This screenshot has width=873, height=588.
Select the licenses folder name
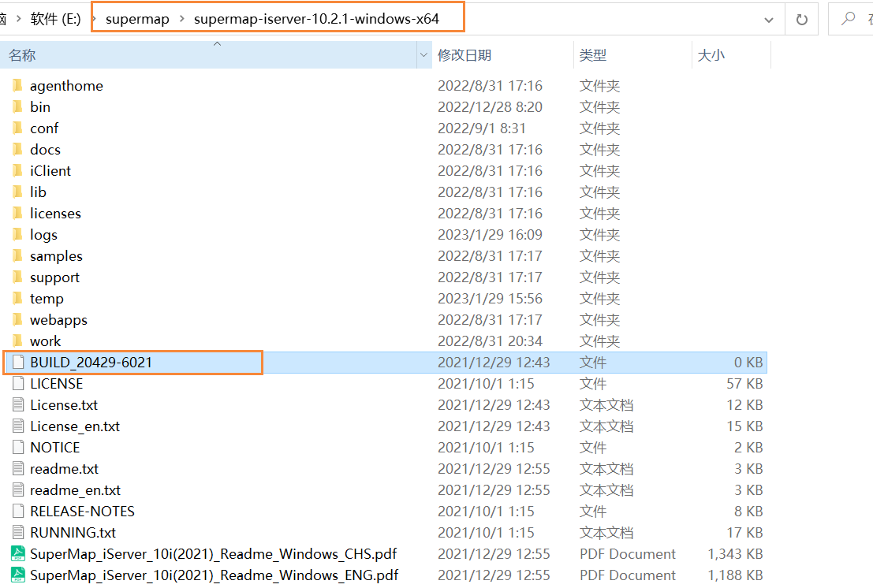coord(55,213)
